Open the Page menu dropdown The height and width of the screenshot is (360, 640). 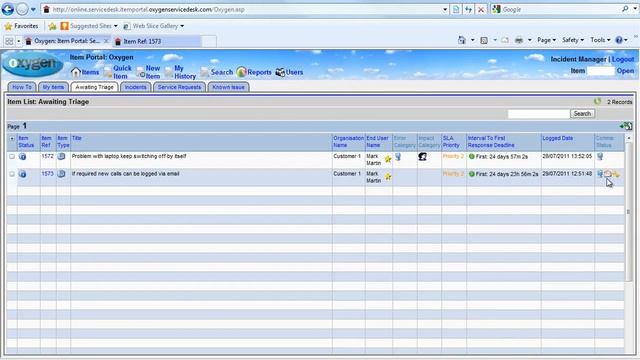pos(546,40)
